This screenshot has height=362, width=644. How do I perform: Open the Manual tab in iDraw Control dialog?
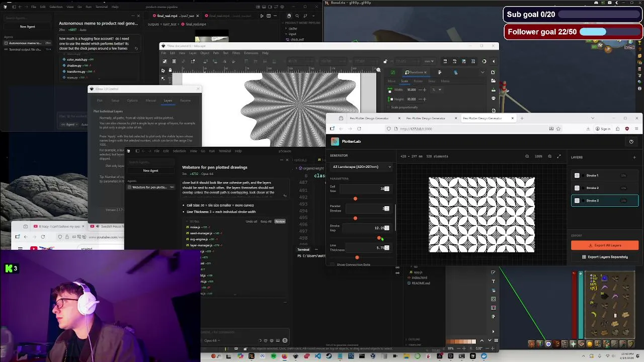150,101
